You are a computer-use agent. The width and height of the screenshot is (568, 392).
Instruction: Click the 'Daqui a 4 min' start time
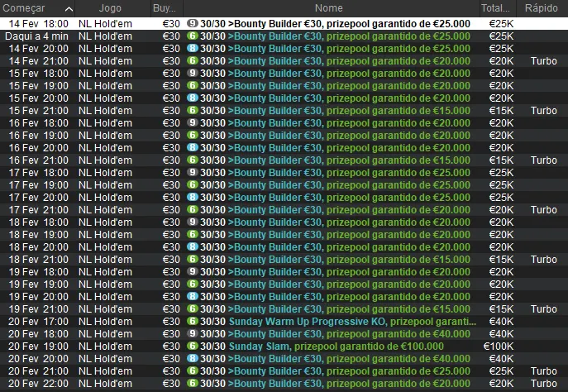(x=36, y=36)
